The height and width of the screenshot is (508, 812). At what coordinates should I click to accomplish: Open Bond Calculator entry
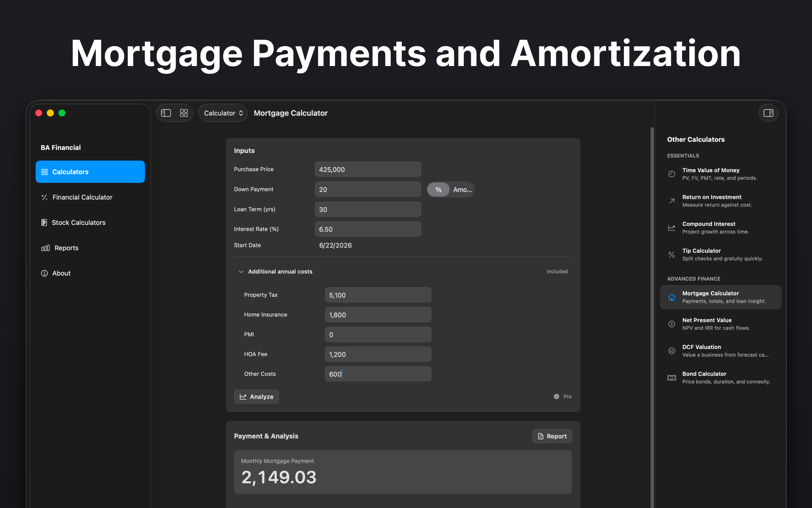721,378
